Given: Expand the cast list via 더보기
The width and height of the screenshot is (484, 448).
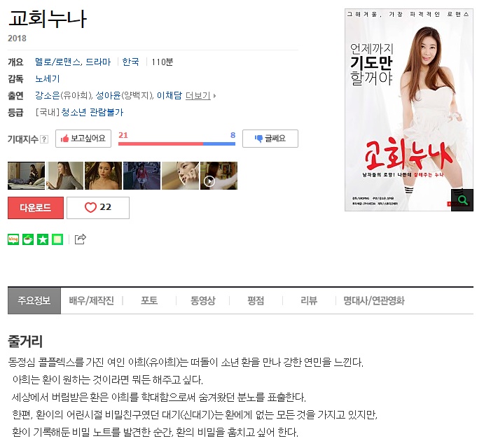Looking at the screenshot, I should point(198,96).
